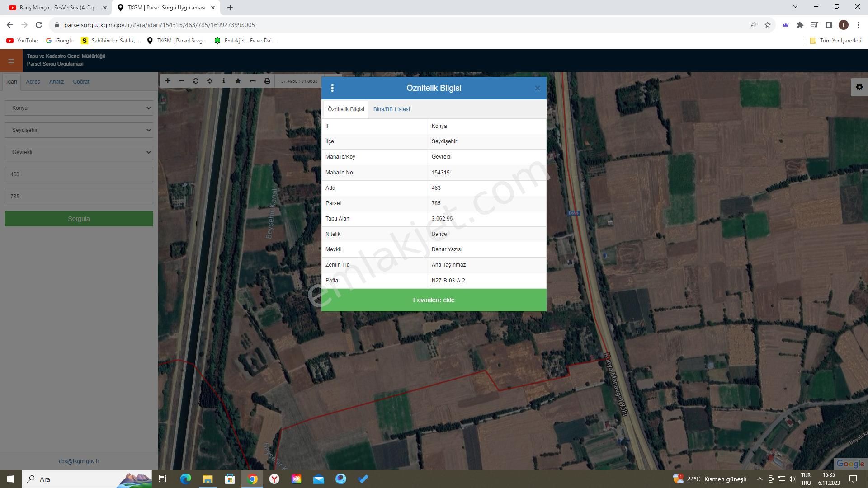
Task: Open YouTube bookmark
Action: point(22,41)
